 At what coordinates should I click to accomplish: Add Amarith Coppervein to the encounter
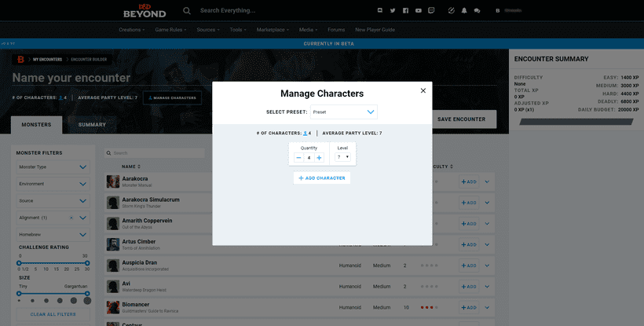click(469, 223)
